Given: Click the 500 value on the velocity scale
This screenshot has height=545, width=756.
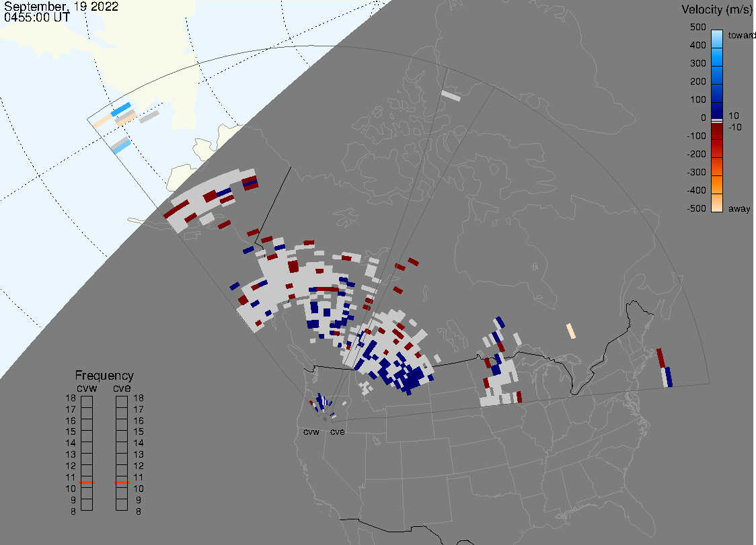Looking at the screenshot, I should pyautogui.click(x=697, y=27).
